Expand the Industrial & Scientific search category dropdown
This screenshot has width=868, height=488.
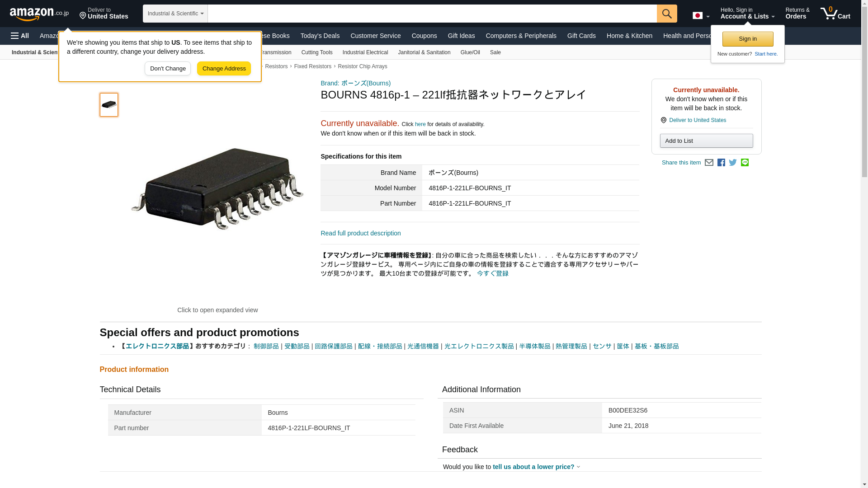point(175,14)
